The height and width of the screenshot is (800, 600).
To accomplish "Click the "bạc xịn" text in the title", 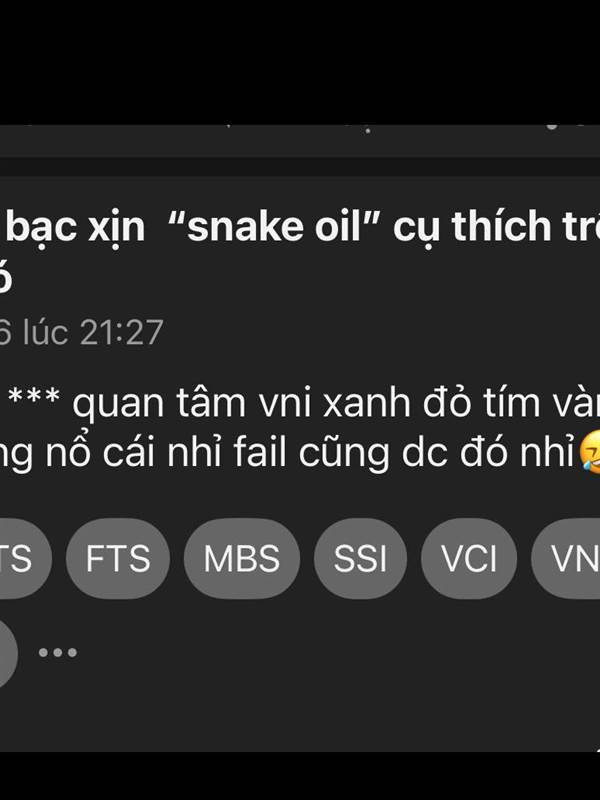I will click(x=76, y=227).
